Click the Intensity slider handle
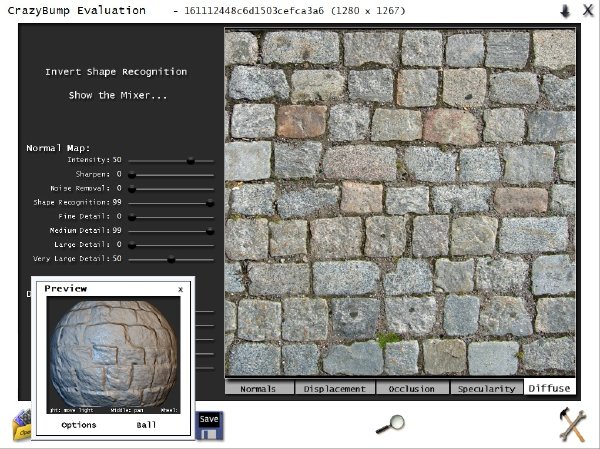 (x=190, y=161)
